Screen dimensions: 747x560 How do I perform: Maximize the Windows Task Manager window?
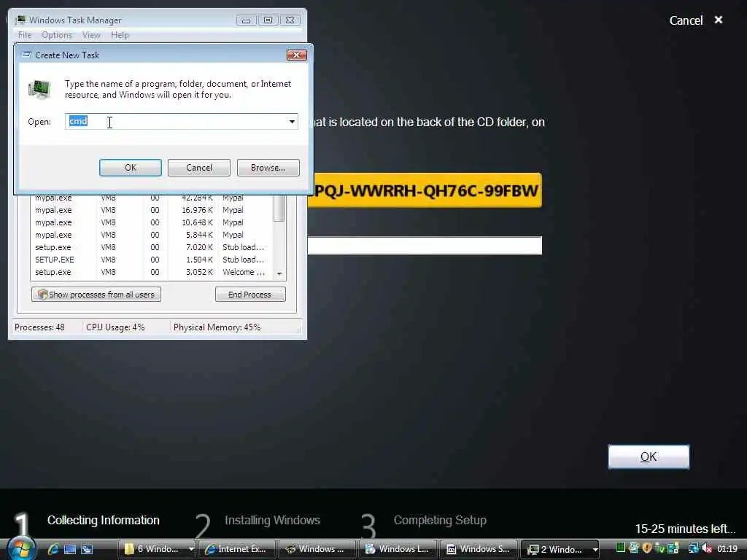(268, 20)
